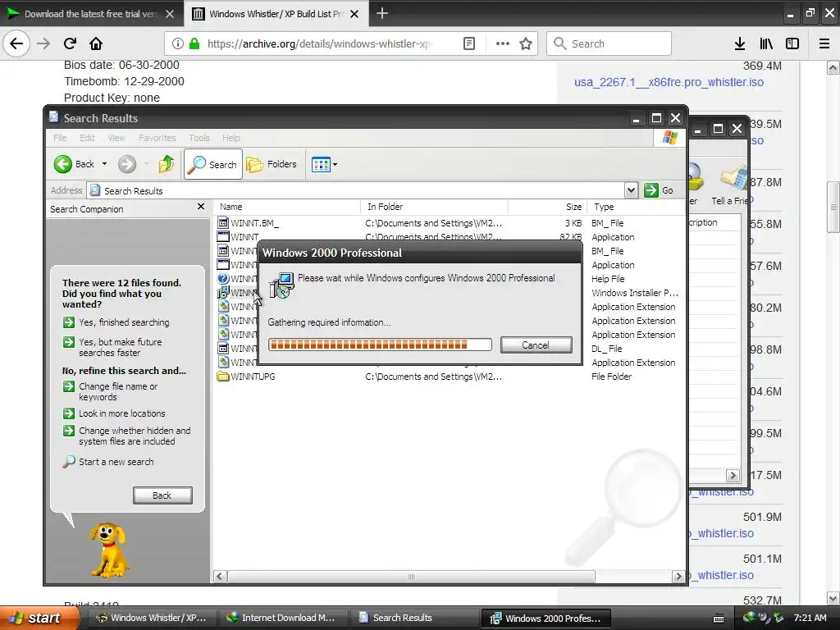The height and width of the screenshot is (630, 840).
Task: Open the Views dropdown button
Action: 324,164
